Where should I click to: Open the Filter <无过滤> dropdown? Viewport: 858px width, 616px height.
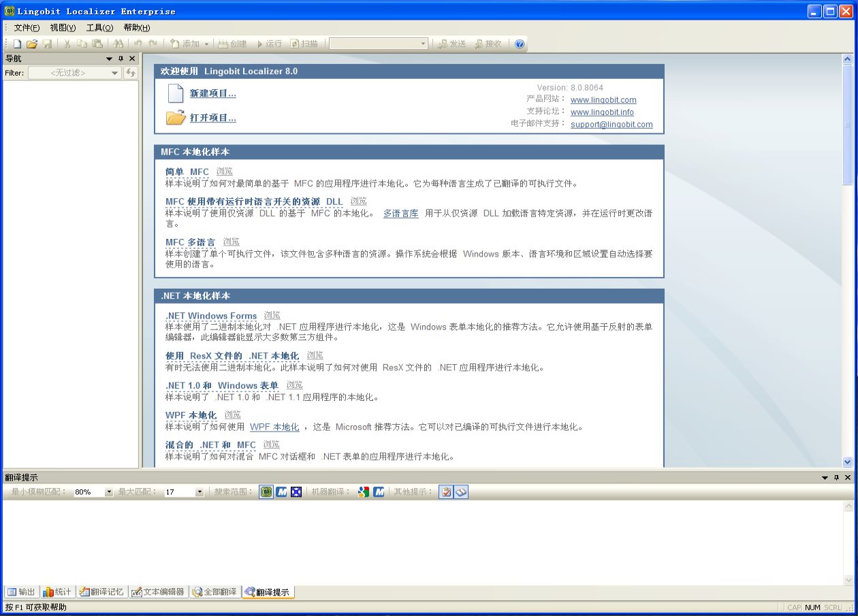point(75,73)
